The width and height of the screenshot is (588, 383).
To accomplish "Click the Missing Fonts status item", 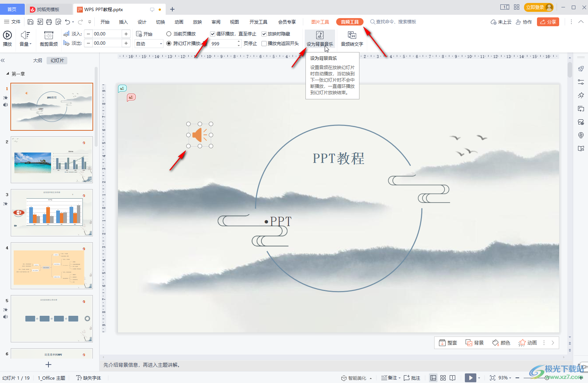I will pos(88,378).
